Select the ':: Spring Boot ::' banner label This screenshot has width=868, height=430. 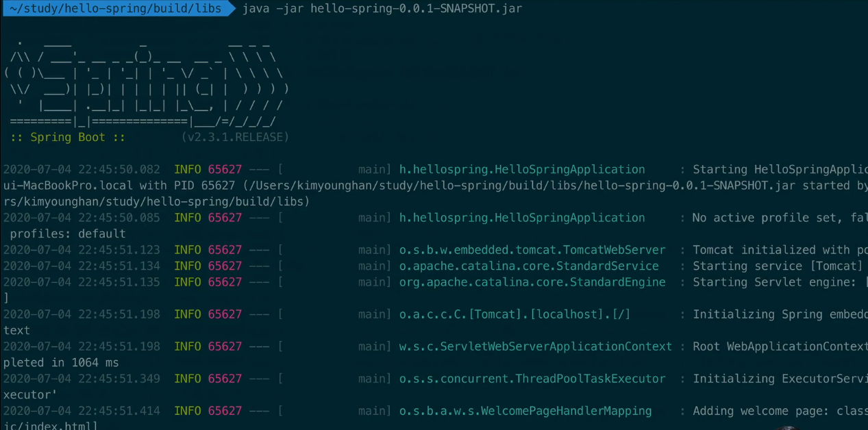(x=68, y=137)
